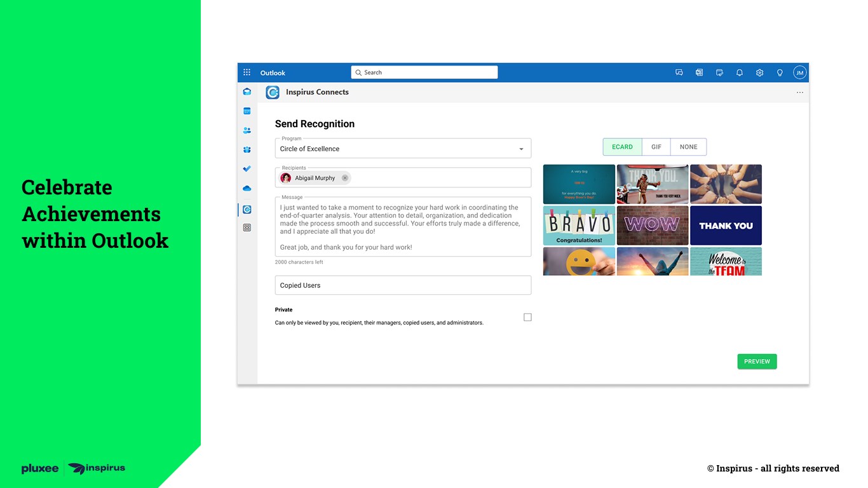Open the Calendar icon in sidebar
The image size is (868, 488).
247,111
